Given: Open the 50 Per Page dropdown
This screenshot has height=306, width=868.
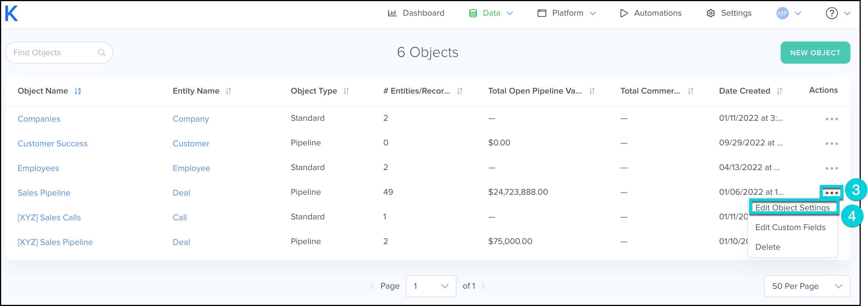Looking at the screenshot, I should point(807,286).
